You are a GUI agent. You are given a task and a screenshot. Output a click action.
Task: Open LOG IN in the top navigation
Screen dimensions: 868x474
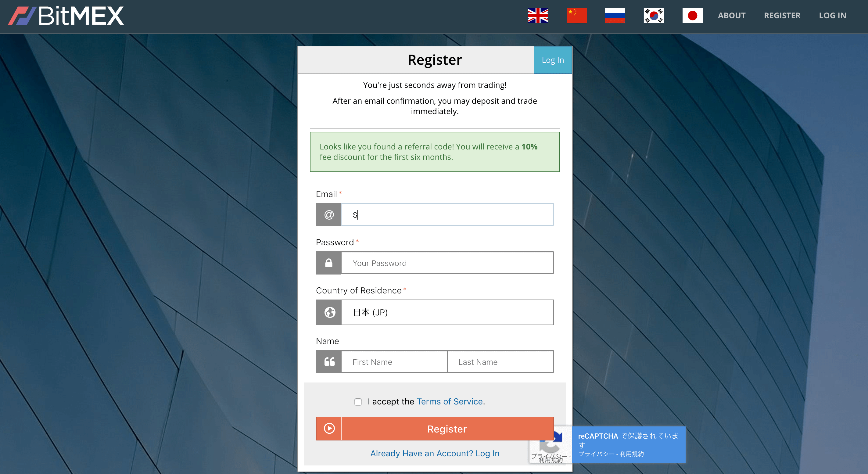click(x=833, y=16)
